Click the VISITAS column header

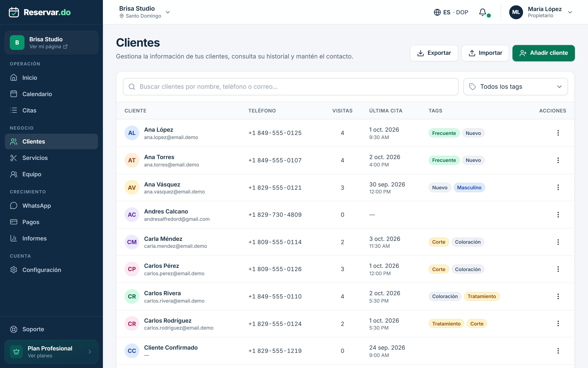pos(342,111)
